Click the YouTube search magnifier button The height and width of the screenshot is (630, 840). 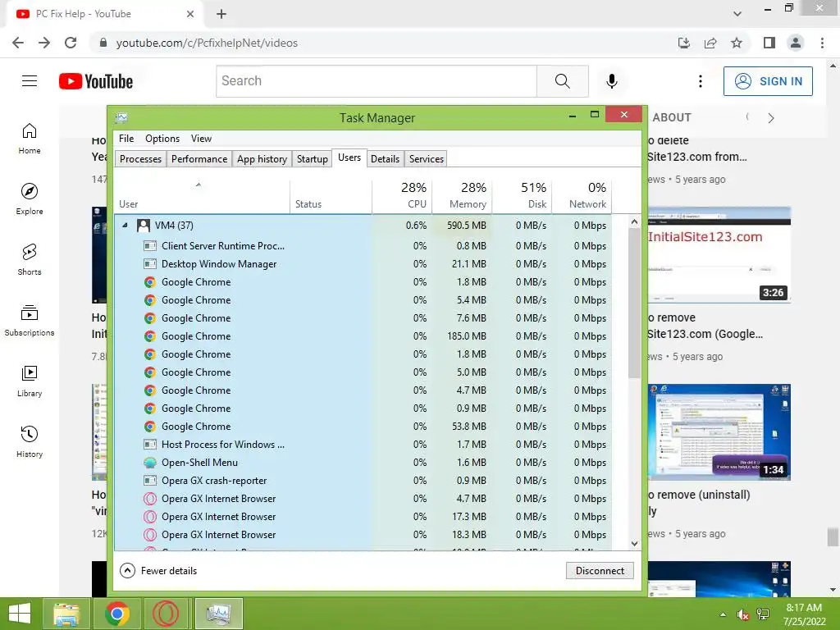click(x=563, y=81)
